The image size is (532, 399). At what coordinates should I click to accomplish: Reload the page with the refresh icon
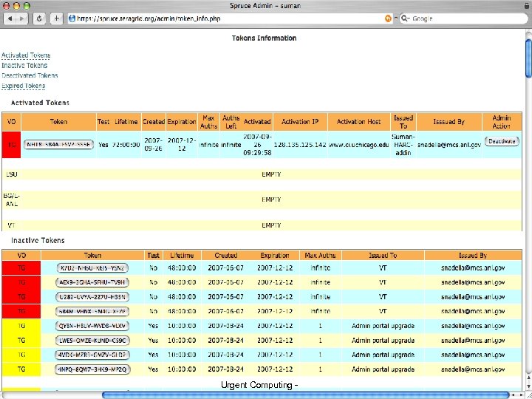40,18
